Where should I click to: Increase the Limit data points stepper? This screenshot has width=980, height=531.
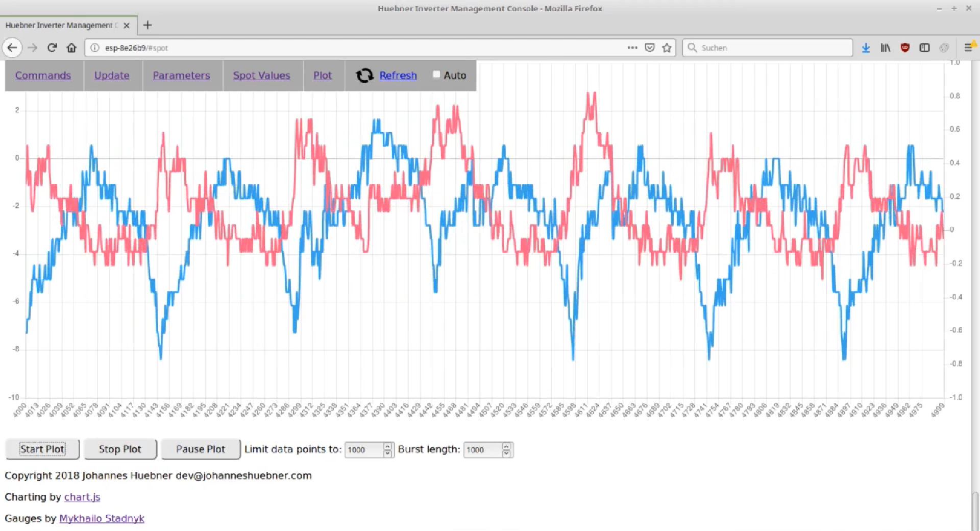pos(387,446)
